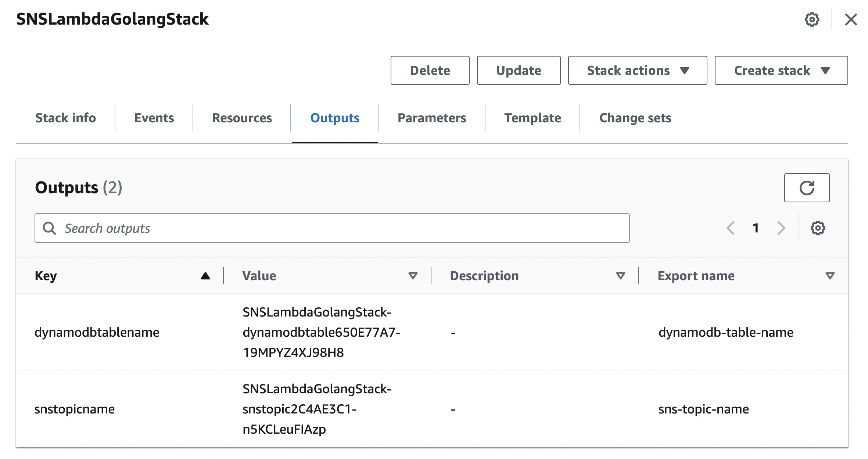The image size is (868, 459).
Task: Click the snstopicname key cell
Action: pos(75,409)
